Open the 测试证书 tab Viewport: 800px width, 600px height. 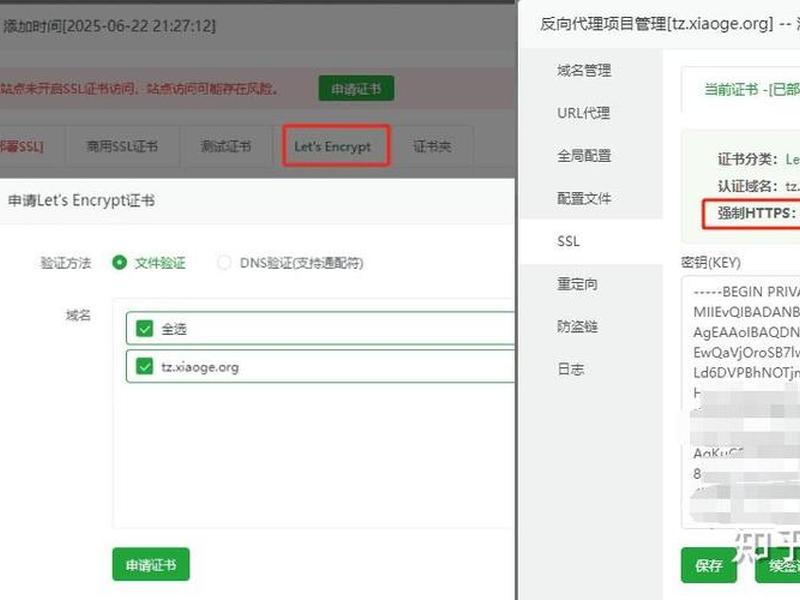pyautogui.click(x=226, y=146)
